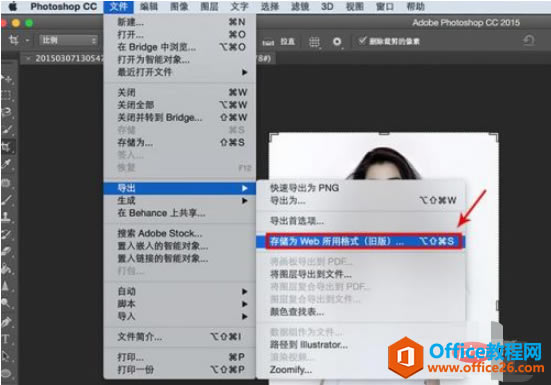Open crop tool preset picker arrow

point(27,40)
